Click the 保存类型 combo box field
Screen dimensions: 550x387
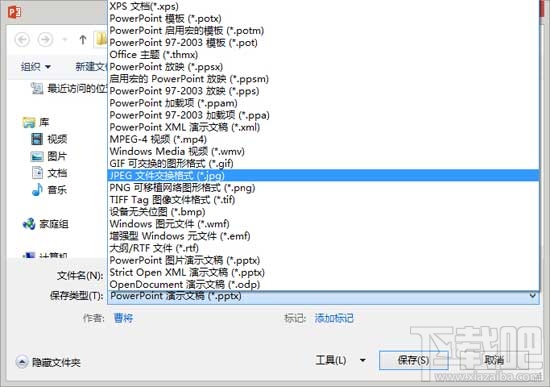pos(323,296)
